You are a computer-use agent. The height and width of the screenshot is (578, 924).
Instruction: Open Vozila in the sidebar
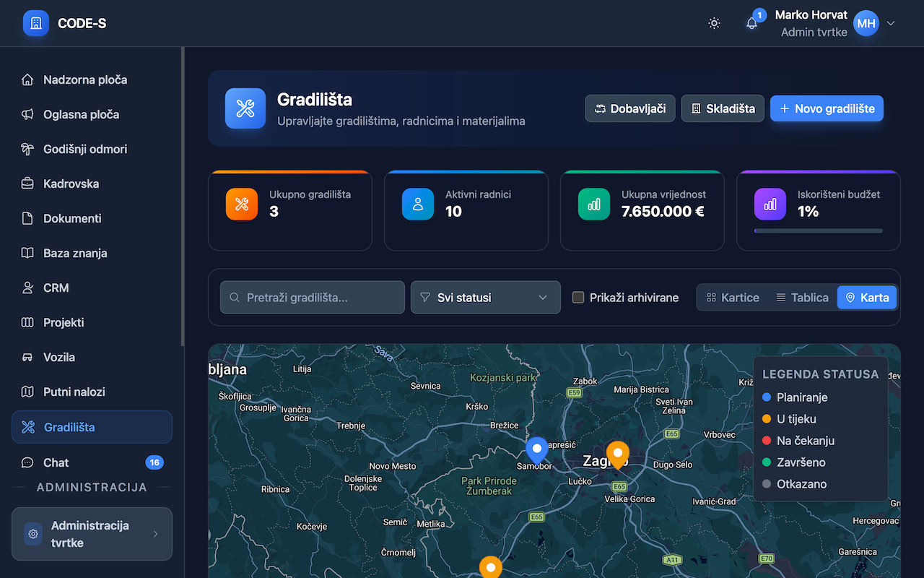tap(59, 357)
